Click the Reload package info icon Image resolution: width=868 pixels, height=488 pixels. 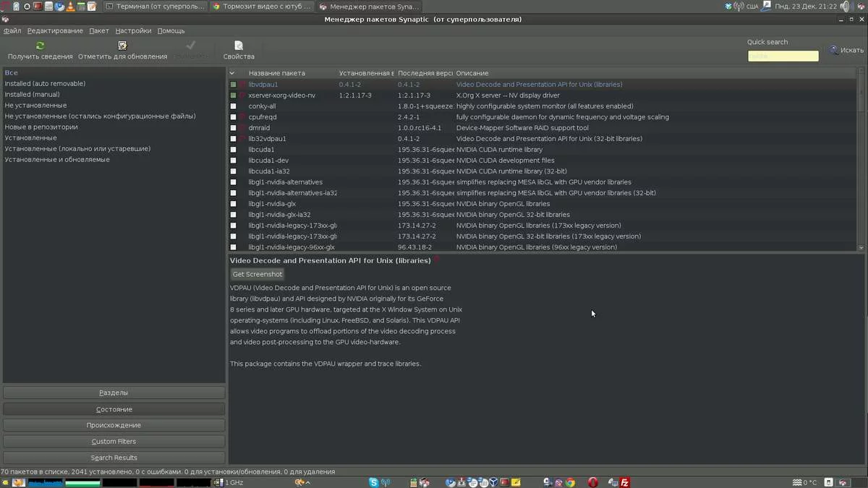(x=40, y=46)
